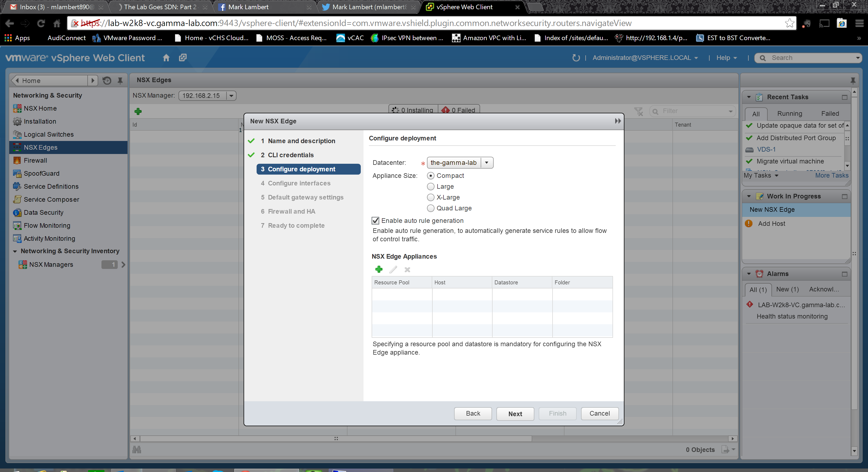Screen dimensions: 868x472
Task: Bookmark page with star icon
Action: [x=790, y=23]
